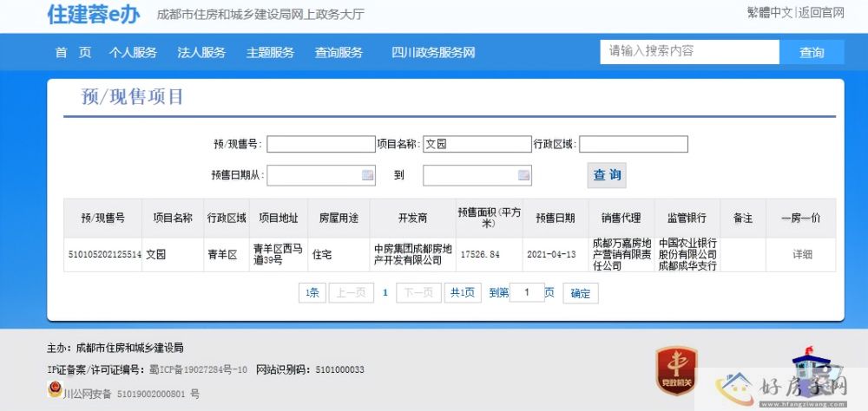Open calendar picker for presale start date
The height and width of the screenshot is (411, 868).
click(367, 175)
